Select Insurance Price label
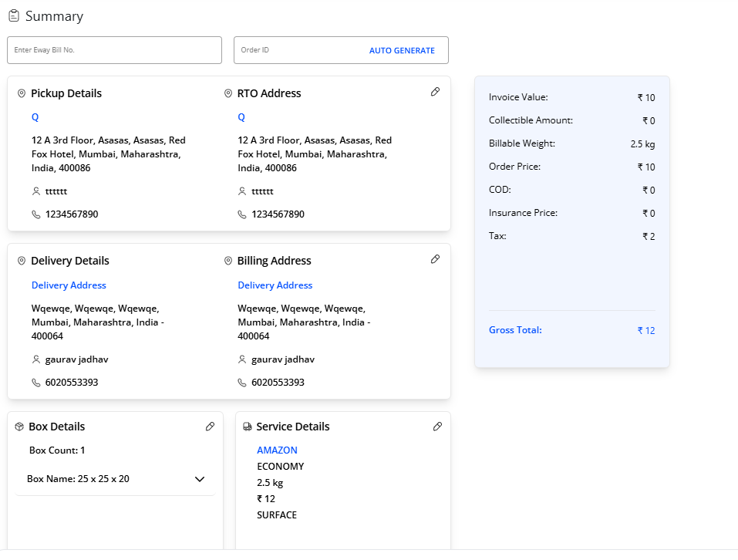This screenshot has height=560, width=738. point(523,213)
